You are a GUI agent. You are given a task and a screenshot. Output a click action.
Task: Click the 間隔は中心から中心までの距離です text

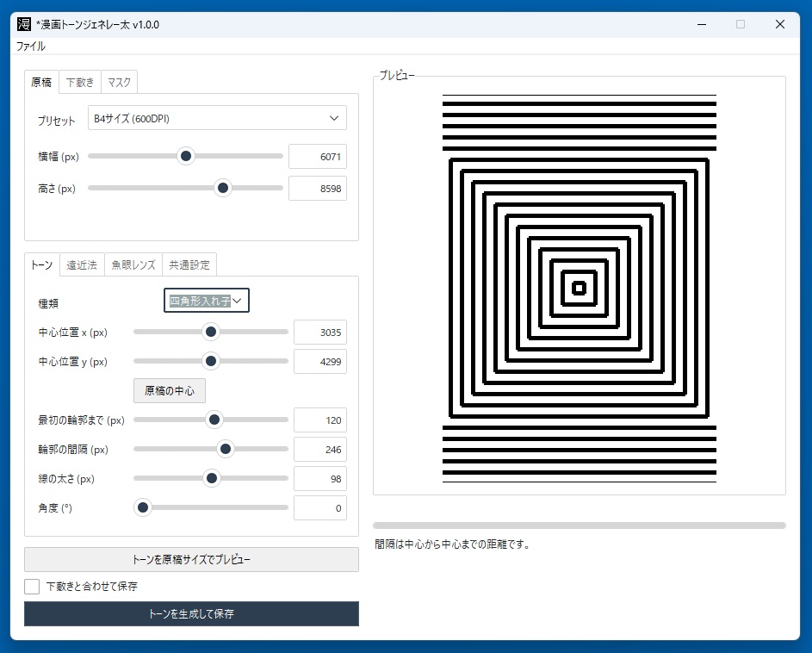452,544
